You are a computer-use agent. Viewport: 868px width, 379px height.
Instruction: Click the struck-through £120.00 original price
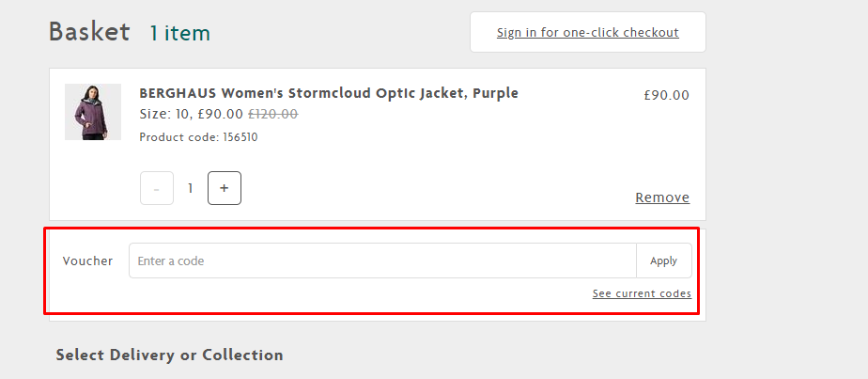click(273, 114)
